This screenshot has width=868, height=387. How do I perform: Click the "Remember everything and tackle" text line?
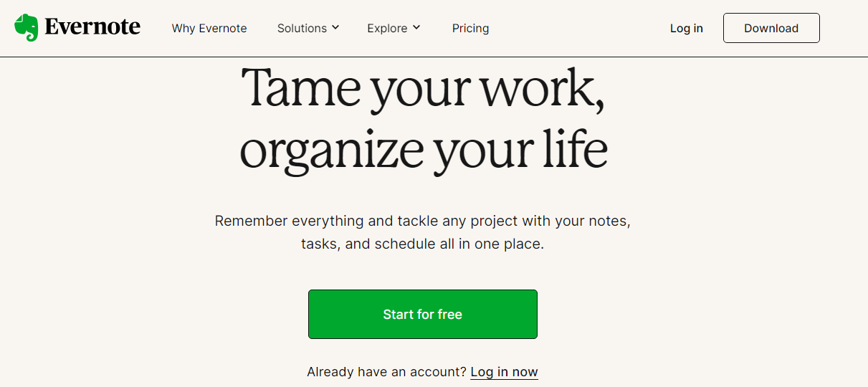pyautogui.click(x=423, y=220)
